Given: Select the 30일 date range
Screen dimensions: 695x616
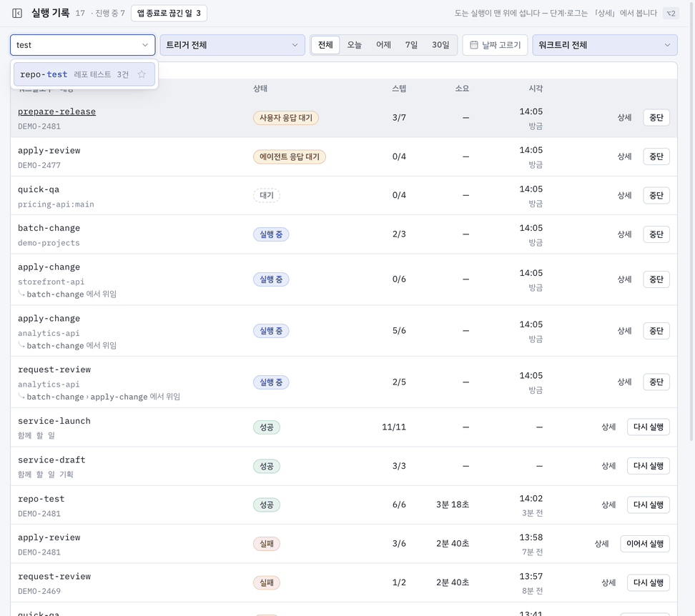Looking at the screenshot, I should pyautogui.click(x=440, y=45).
